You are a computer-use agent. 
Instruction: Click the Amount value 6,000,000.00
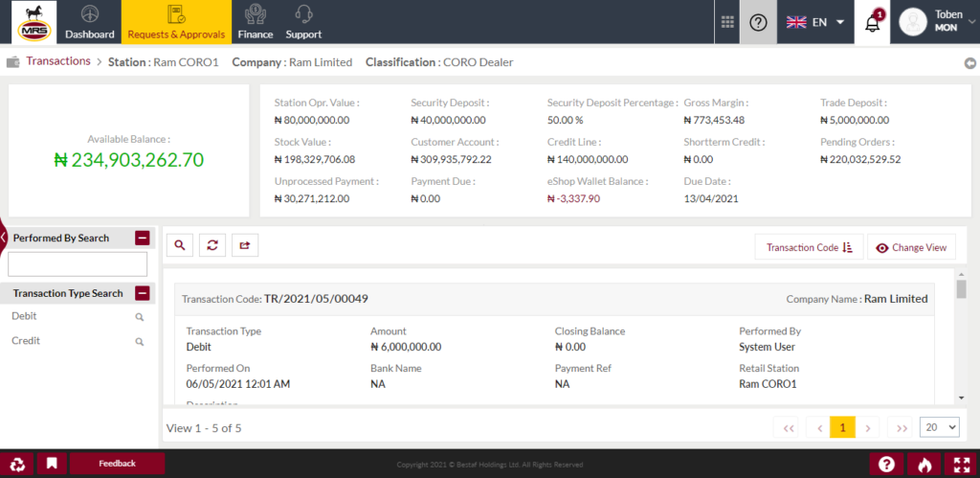click(x=406, y=347)
